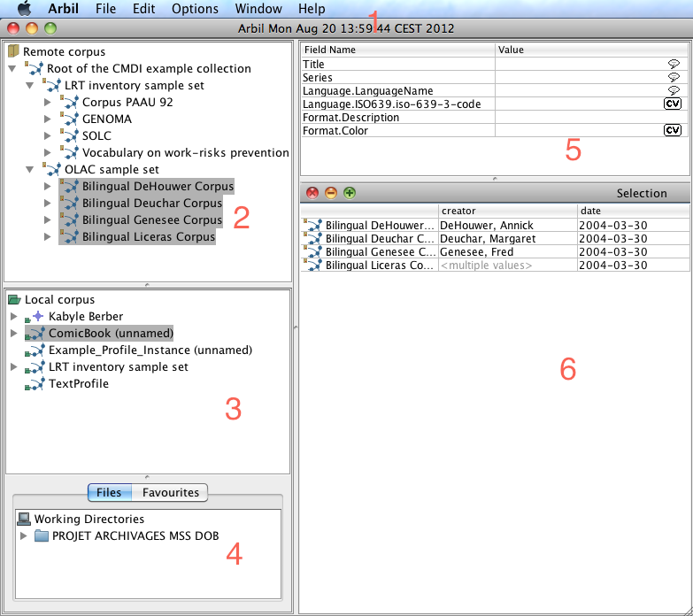Click the Bilingual Liceras table row icon
This screenshot has width=693, height=616.
pyautogui.click(x=313, y=265)
